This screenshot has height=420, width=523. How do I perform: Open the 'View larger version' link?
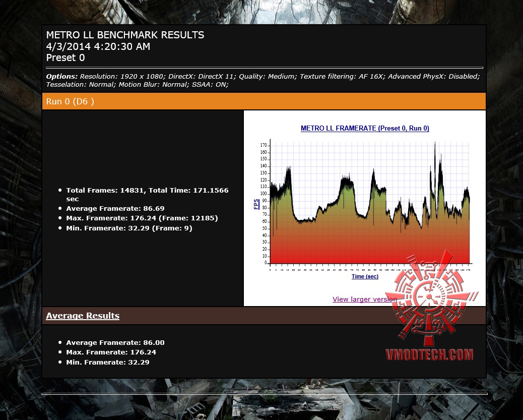coord(365,299)
